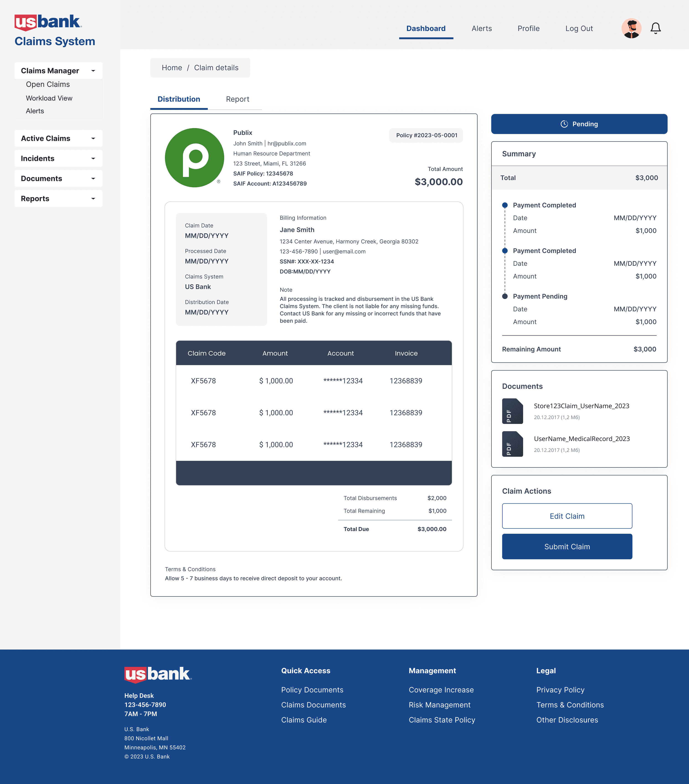Open Workload View in sidebar
This screenshot has width=689, height=784.
(x=49, y=98)
